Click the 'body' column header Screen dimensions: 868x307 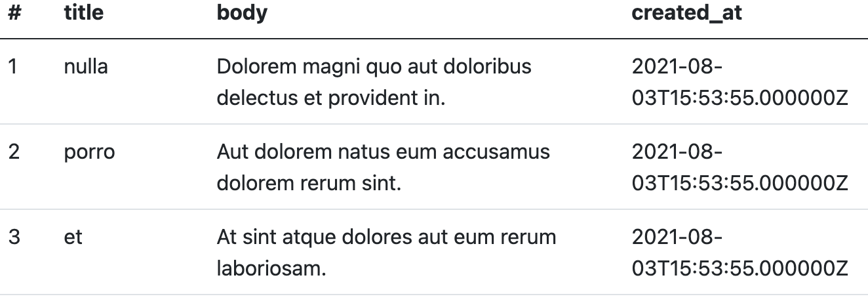pos(242,14)
